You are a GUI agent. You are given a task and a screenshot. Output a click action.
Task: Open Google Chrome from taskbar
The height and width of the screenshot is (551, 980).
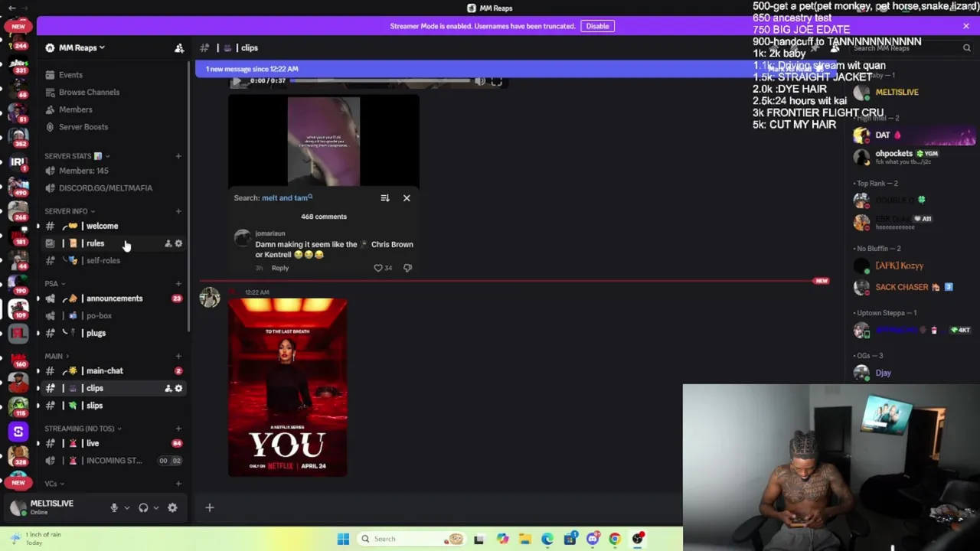pos(615,539)
